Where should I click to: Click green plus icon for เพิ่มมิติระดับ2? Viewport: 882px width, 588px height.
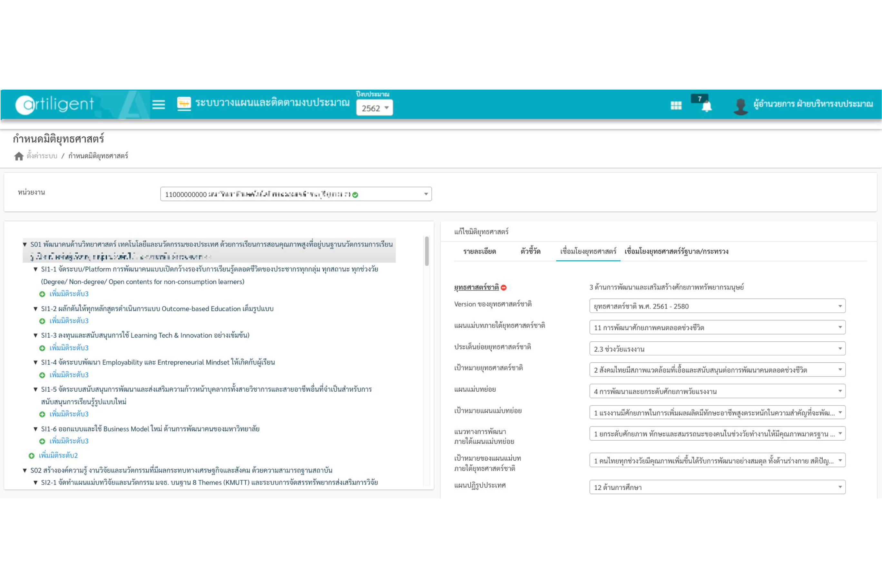click(32, 456)
